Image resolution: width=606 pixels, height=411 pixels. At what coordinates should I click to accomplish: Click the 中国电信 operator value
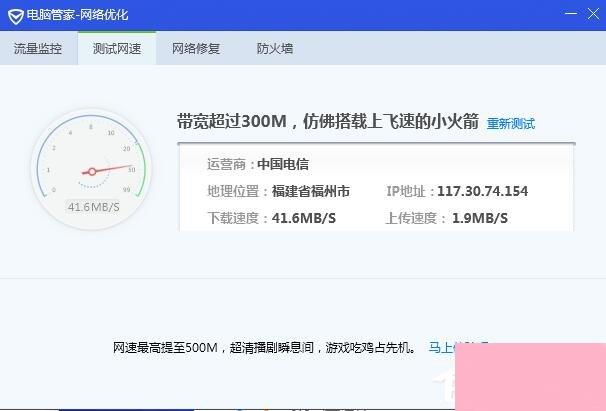coord(283,164)
